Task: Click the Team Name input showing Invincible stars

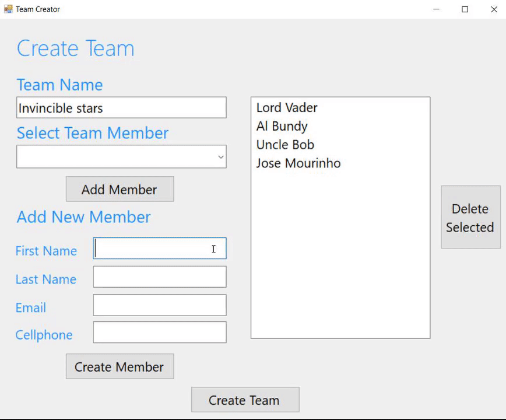Action: click(x=121, y=107)
